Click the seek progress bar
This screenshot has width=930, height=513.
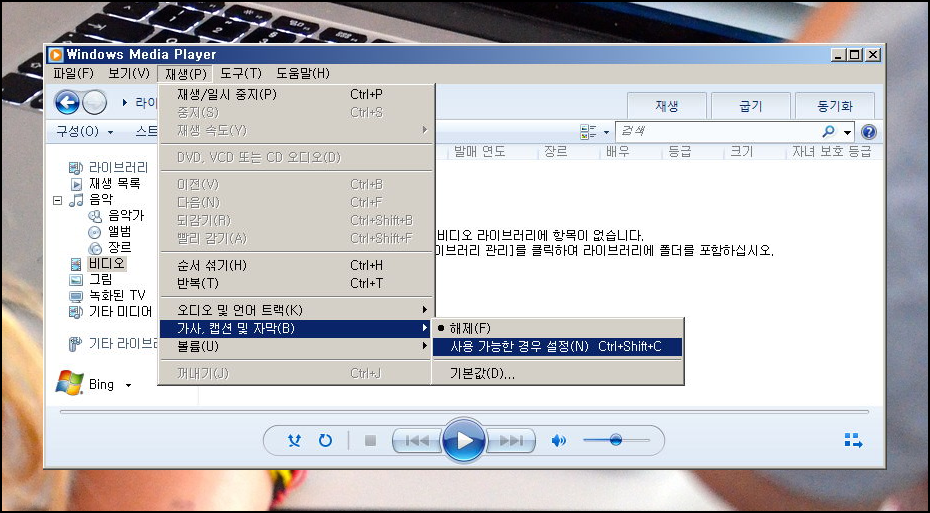click(x=464, y=411)
